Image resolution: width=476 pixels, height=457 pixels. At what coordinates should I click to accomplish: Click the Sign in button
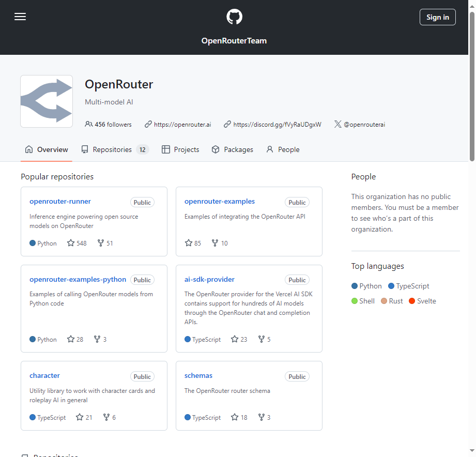(437, 17)
